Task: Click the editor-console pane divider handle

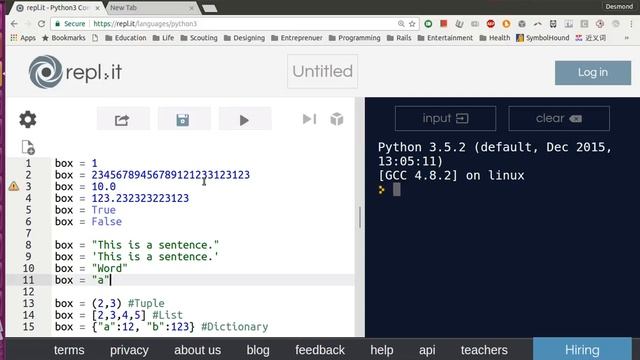Action: [360, 217]
